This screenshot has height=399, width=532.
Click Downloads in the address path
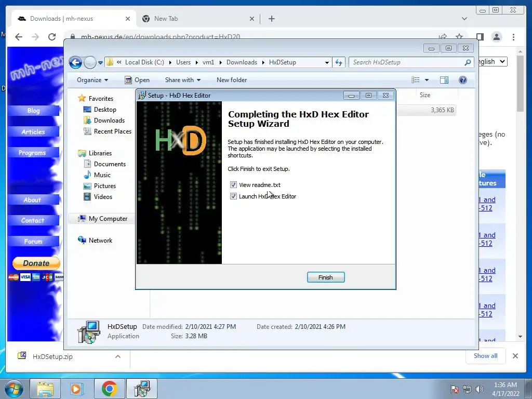242,62
